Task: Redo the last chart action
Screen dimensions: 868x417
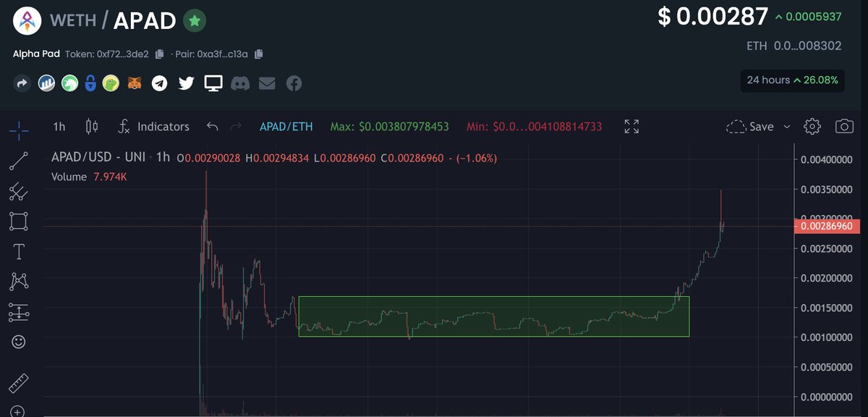Action: point(235,127)
